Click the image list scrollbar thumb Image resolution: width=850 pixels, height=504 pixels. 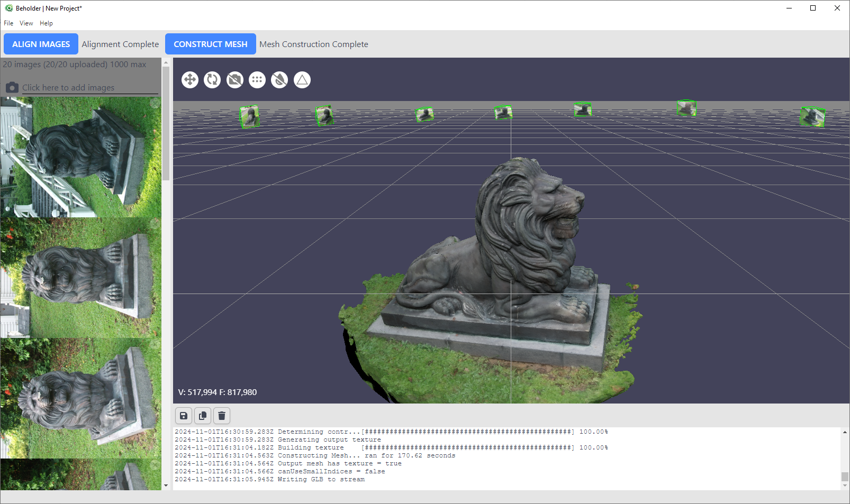point(166,123)
